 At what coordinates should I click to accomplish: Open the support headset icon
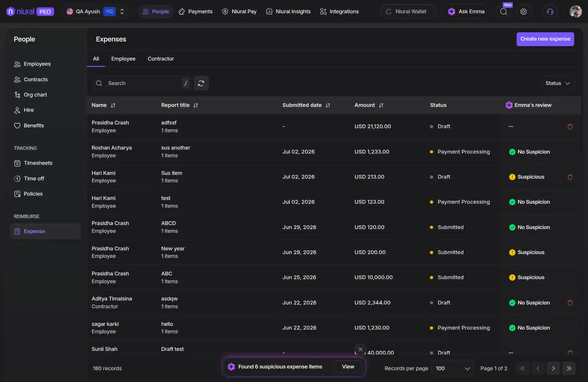pyautogui.click(x=550, y=11)
